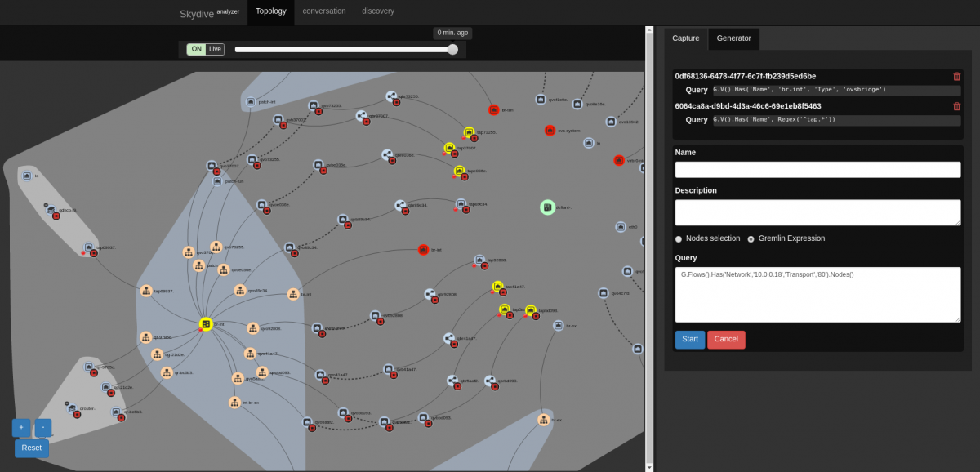The width and height of the screenshot is (980, 472).
Task: Delete the br-int capture with the trash icon
Action: (956, 76)
